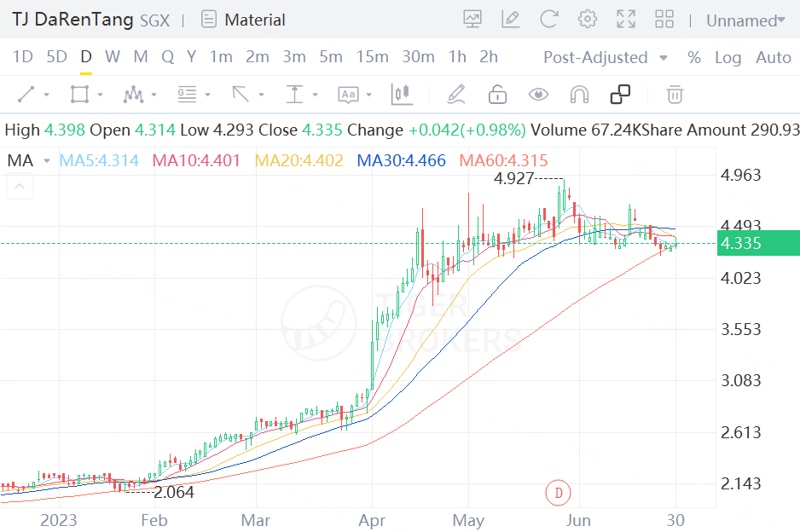Open the Post-Adjusted dropdown
Viewport: 800px width, 532px height.
(x=606, y=57)
